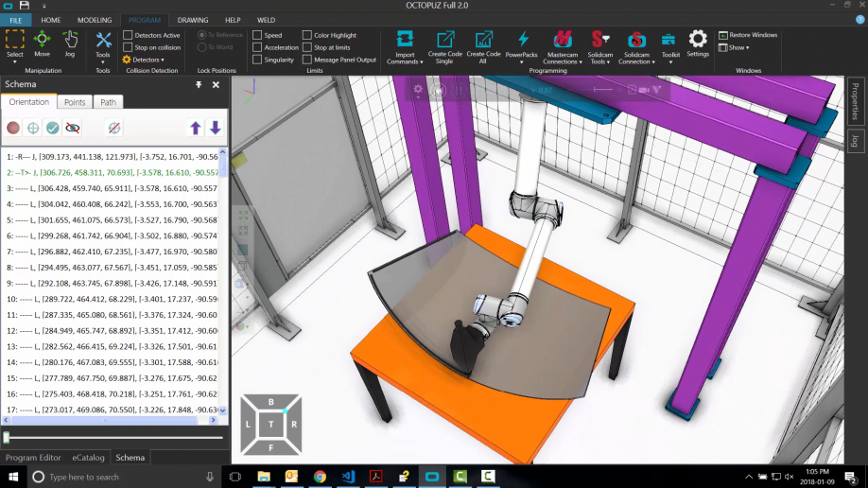868x488 pixels.
Task: Open the WELD ribbon tab
Action: coord(267,20)
